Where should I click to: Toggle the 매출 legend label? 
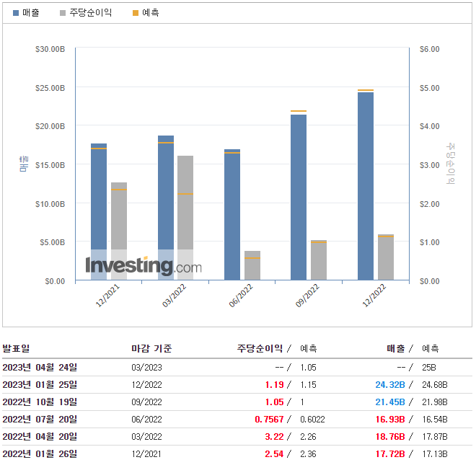point(31,13)
